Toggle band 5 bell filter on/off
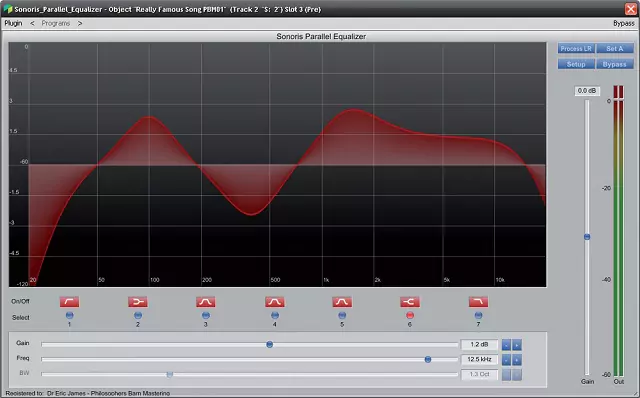 pos(342,302)
